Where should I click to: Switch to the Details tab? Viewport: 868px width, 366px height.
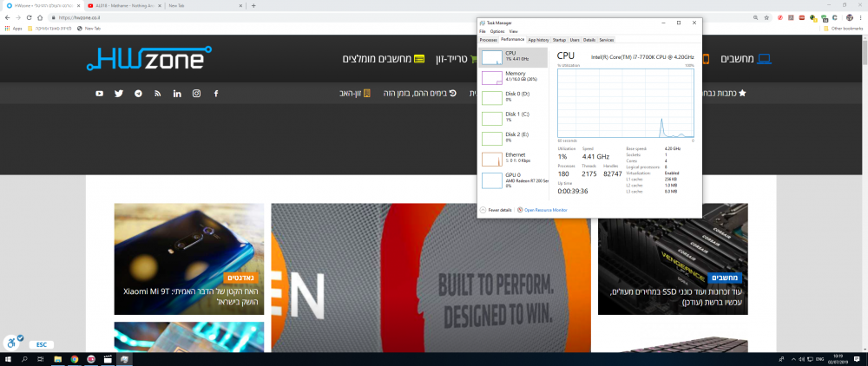click(x=589, y=40)
